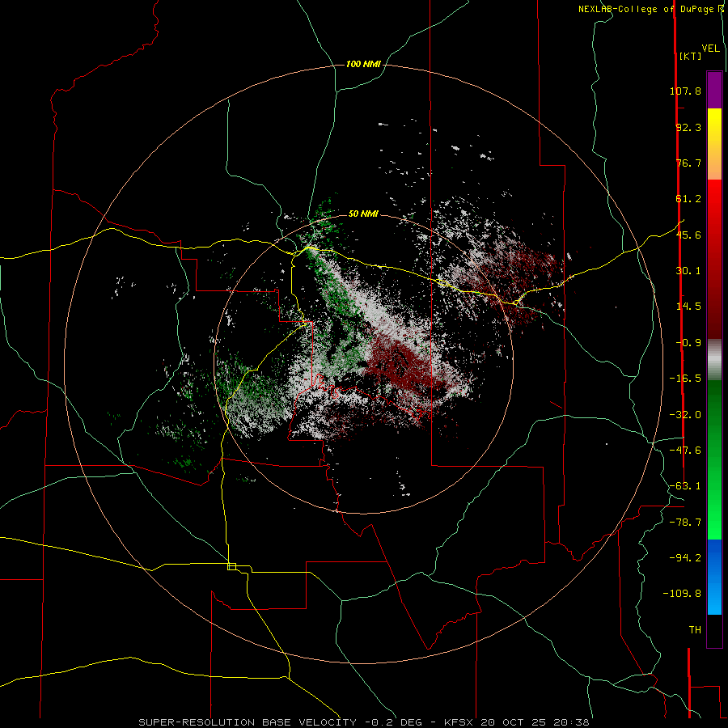The width and height of the screenshot is (728, 728).
Task: Select the 30.1 velocity scale value
Action: tap(688, 271)
